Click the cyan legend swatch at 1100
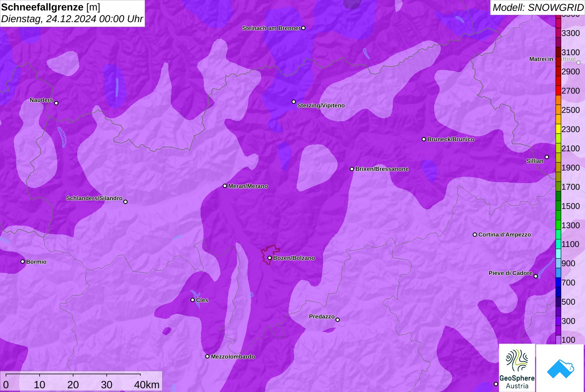The image size is (585, 392). [x=558, y=244]
